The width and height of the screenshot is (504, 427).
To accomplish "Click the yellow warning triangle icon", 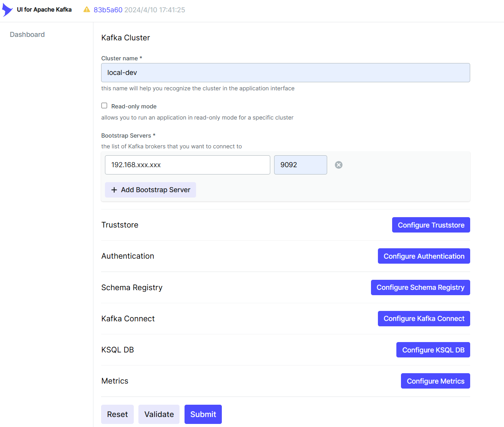I will coord(87,10).
